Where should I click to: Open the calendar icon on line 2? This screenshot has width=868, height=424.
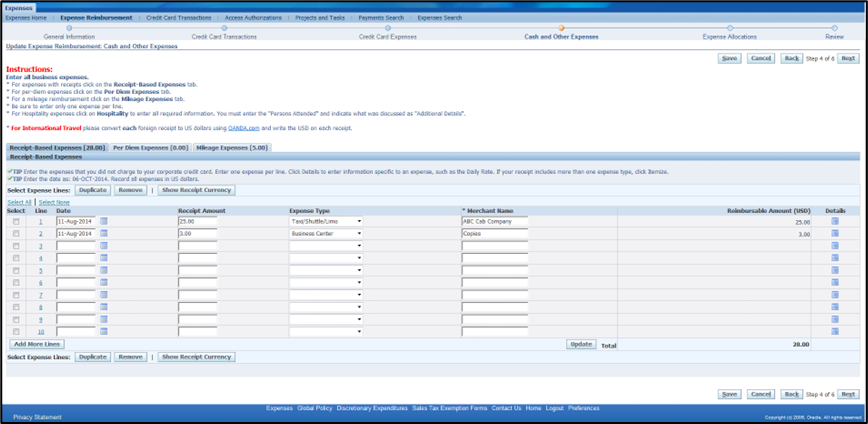[x=104, y=233]
